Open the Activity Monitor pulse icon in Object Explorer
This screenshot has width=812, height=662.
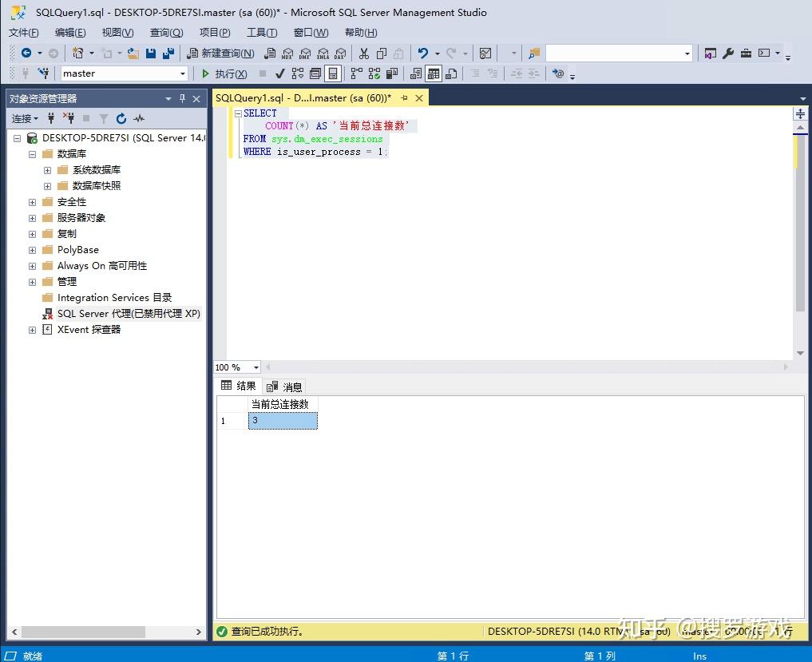[139, 119]
